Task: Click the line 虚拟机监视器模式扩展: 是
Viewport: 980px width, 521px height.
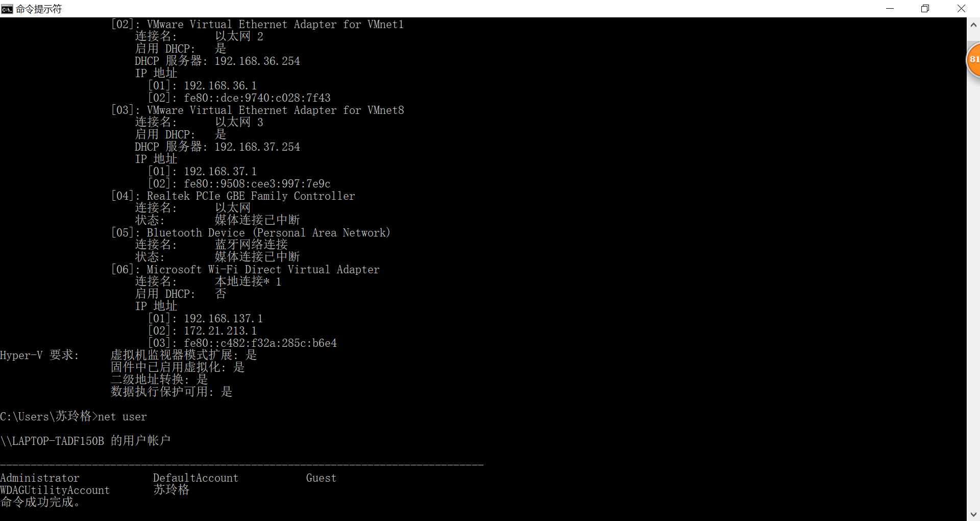Action: (184, 355)
